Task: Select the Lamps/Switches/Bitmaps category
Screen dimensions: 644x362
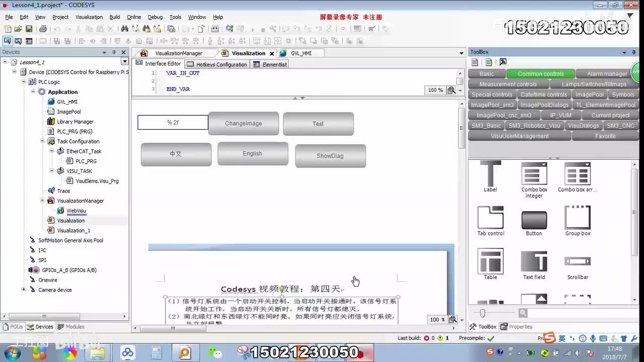Action: pyautogui.click(x=594, y=84)
